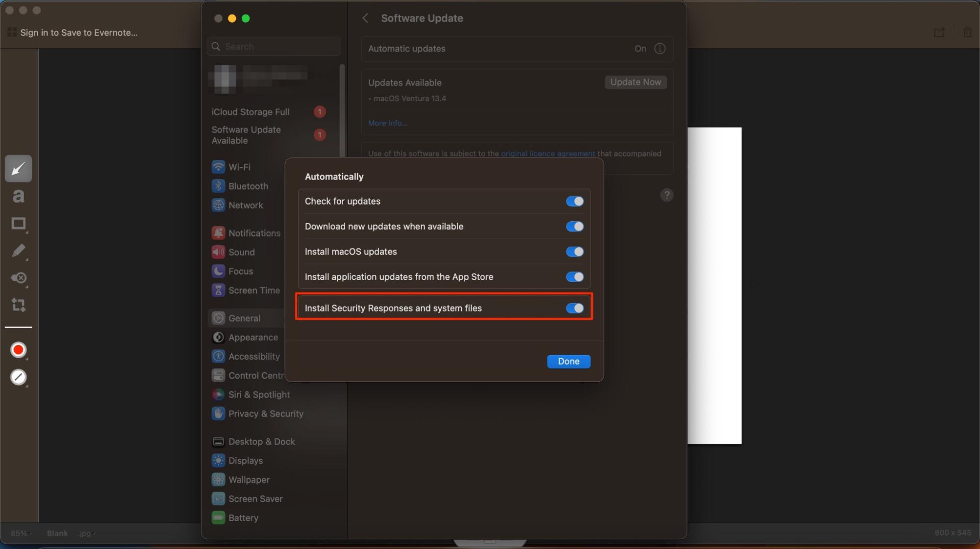Viewport: 980px width, 549px height.
Task: Toggle Install macOS updates switch
Action: 575,252
